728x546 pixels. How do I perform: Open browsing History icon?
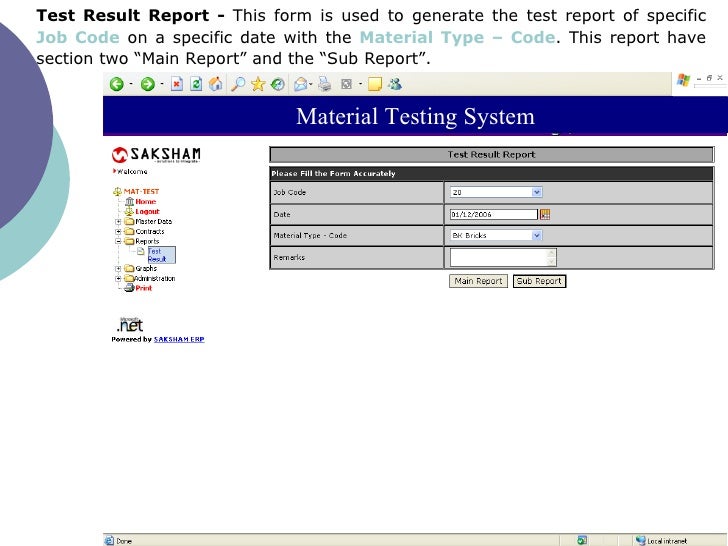(278, 84)
